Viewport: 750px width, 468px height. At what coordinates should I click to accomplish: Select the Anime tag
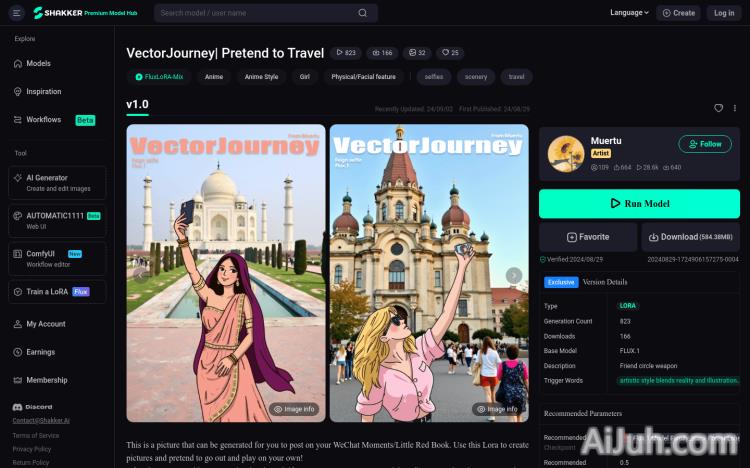click(214, 77)
